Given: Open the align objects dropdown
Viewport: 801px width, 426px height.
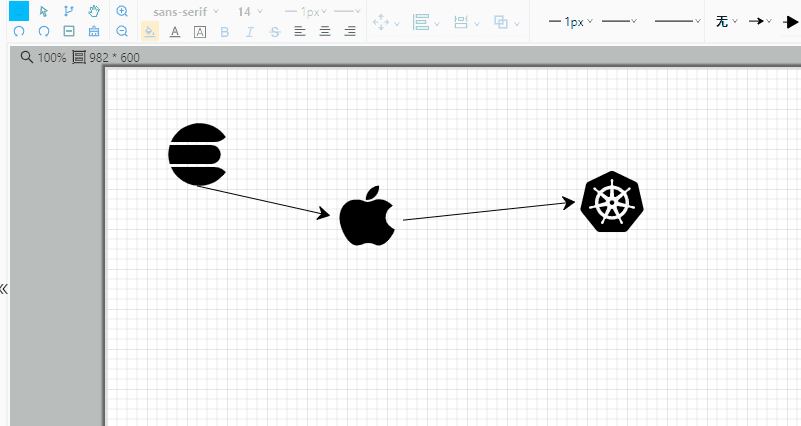Looking at the screenshot, I should click(x=426, y=22).
